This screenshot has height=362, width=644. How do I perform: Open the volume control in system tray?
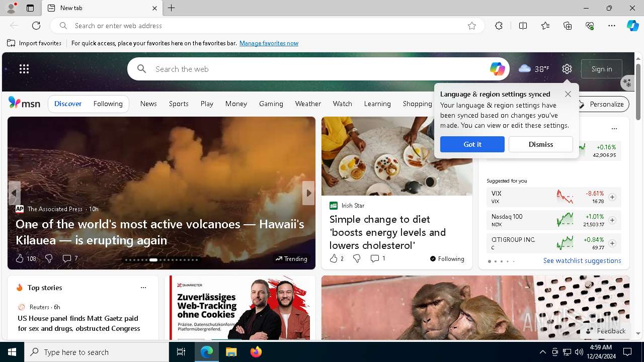pyautogui.click(x=579, y=352)
